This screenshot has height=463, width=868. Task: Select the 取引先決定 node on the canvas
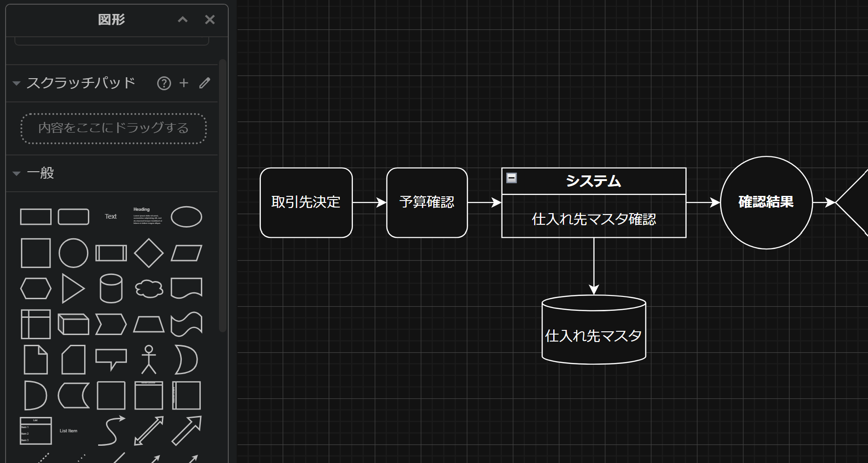tap(306, 202)
